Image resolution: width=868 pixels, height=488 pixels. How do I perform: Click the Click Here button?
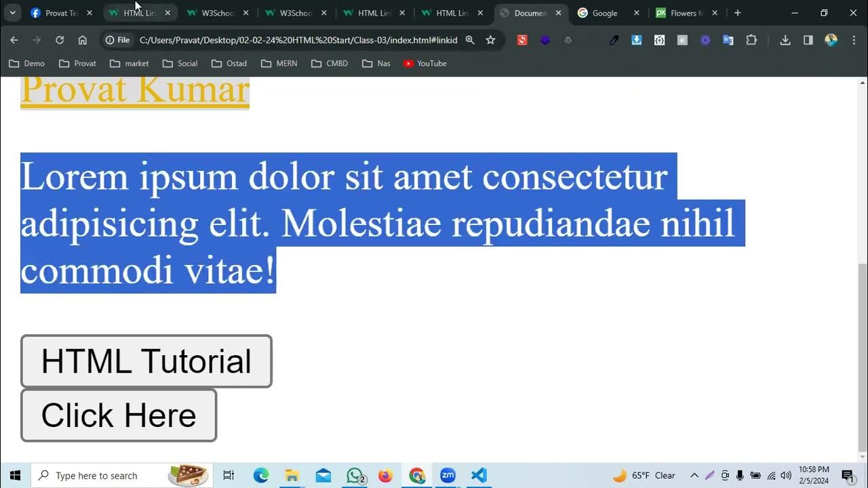click(x=119, y=415)
